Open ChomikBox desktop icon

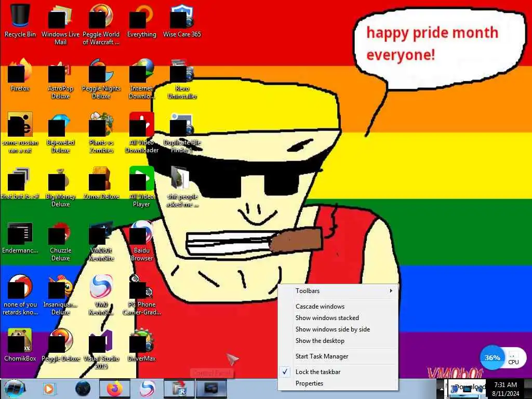20,345
